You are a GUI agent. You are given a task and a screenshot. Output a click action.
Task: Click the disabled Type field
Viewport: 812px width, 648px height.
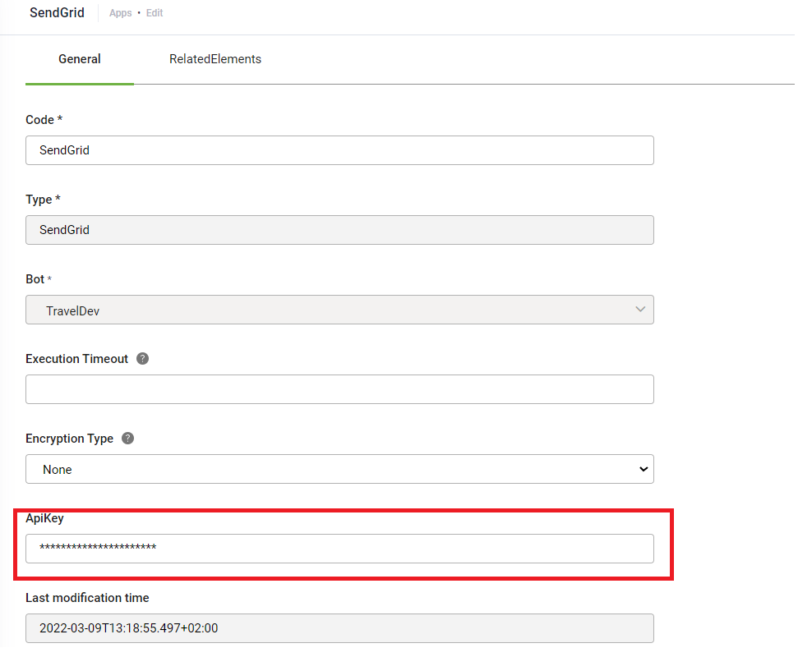click(339, 230)
